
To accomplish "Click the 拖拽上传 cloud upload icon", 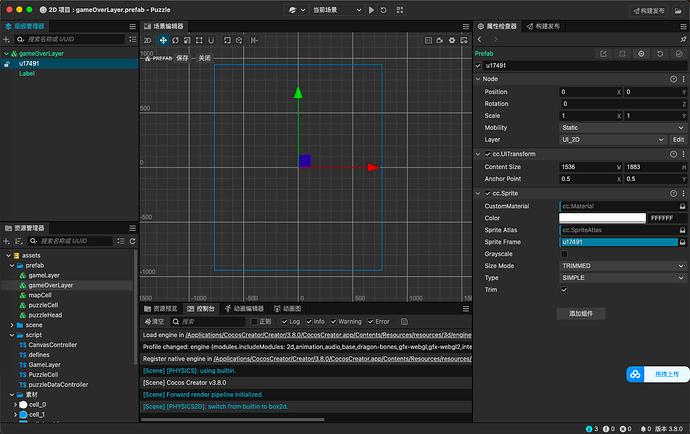I will (x=636, y=374).
